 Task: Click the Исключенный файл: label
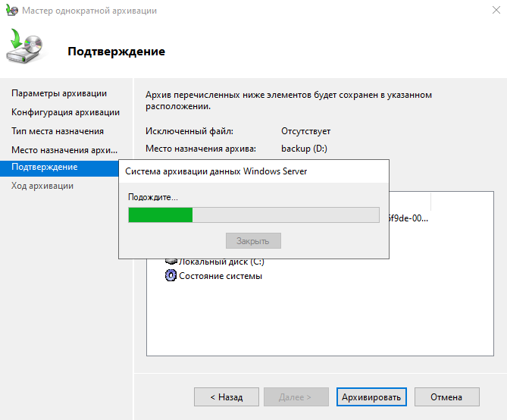(x=189, y=131)
